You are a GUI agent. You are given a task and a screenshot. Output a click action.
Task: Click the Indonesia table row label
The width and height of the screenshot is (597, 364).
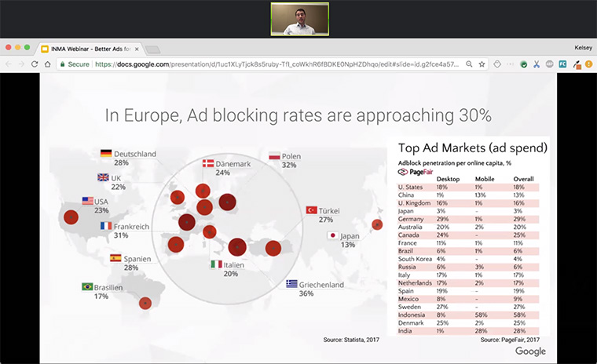[411, 315]
